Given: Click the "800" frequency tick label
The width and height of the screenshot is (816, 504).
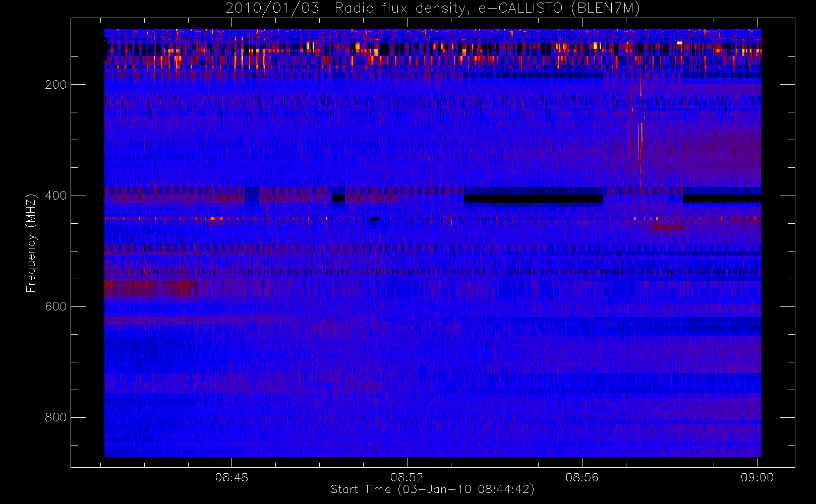Looking at the screenshot, I should tap(55, 417).
